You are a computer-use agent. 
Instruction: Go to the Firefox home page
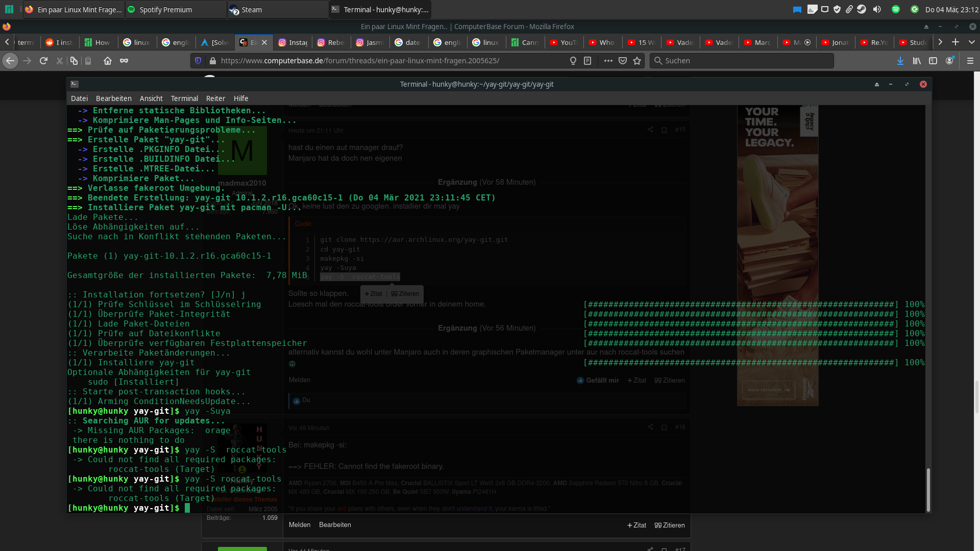click(x=108, y=61)
